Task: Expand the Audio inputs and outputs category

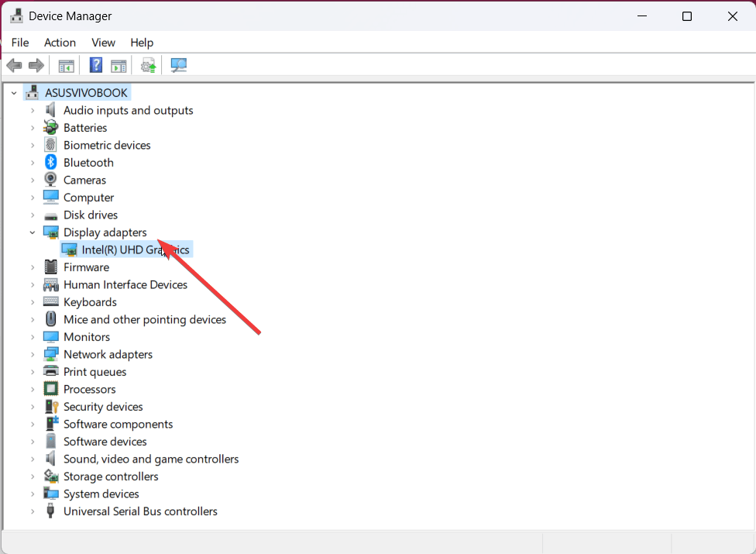Action: [33, 111]
